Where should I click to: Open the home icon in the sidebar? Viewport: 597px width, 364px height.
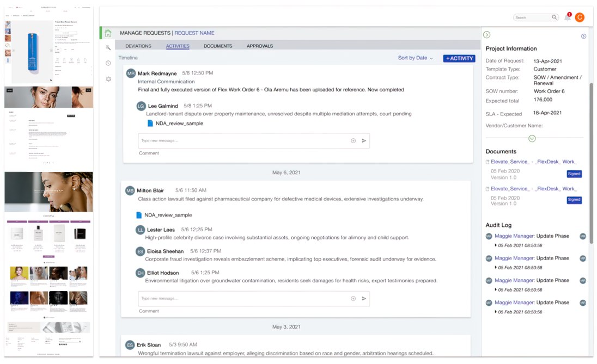click(108, 33)
